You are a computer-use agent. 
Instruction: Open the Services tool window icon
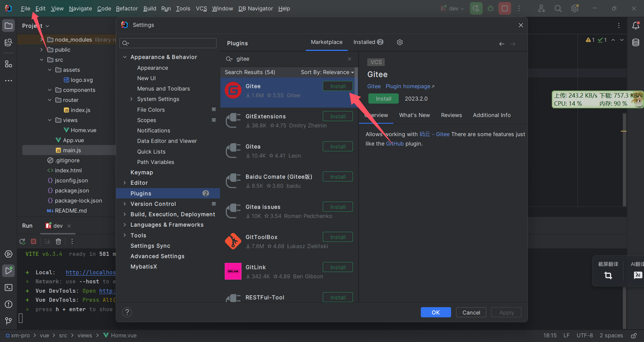click(9, 254)
